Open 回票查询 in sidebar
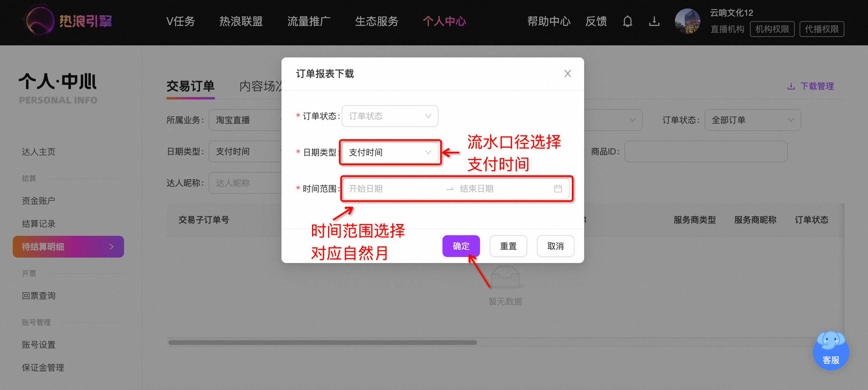Screen dimensions: 868x390 [38, 296]
